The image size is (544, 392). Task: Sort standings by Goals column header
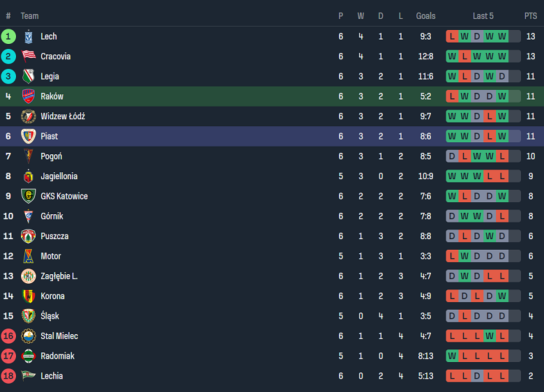(x=425, y=16)
